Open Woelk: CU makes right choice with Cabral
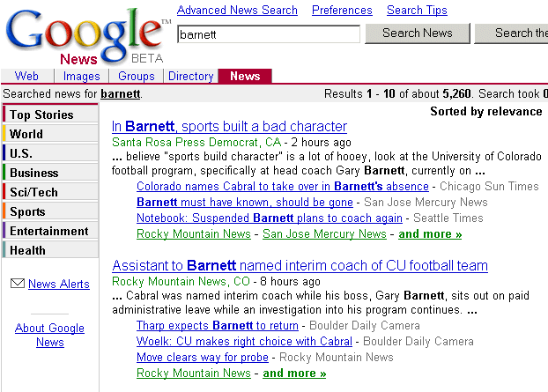The height and width of the screenshot is (392, 548). (244, 341)
